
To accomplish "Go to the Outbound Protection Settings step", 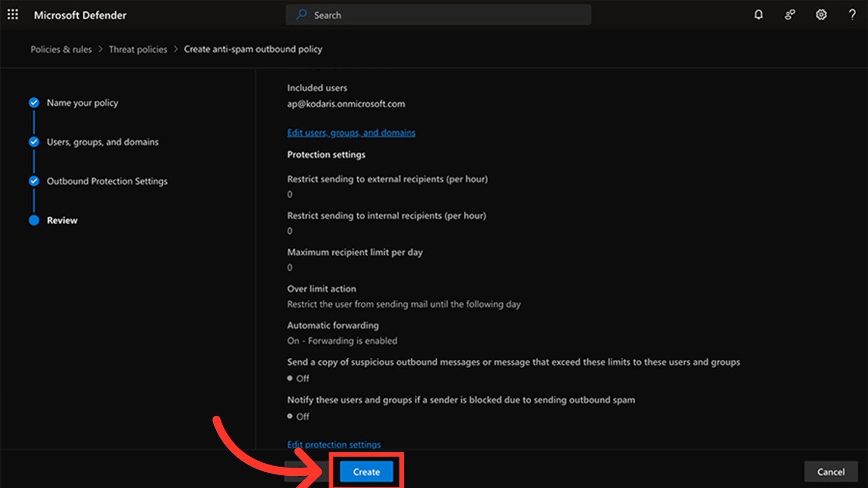I will 107,181.
